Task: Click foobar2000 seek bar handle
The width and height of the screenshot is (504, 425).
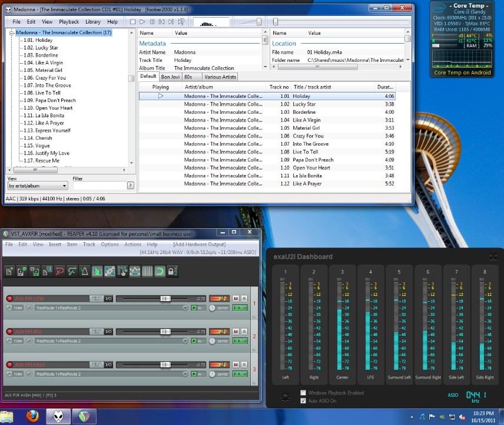Action: [276, 22]
